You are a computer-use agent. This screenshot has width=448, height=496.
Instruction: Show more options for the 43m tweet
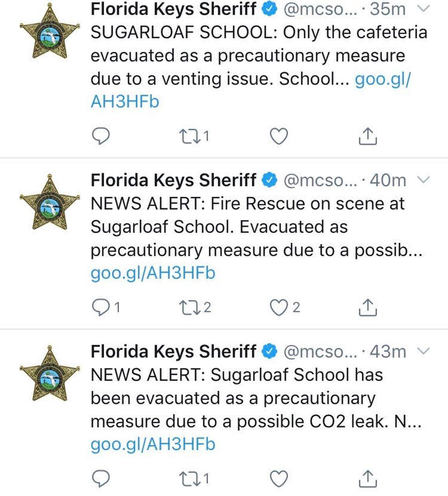424,351
